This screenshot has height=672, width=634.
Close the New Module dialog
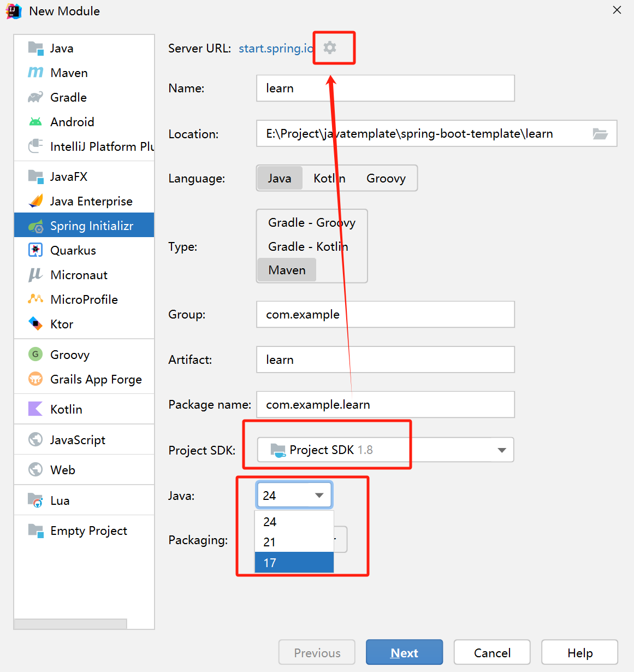(x=617, y=10)
